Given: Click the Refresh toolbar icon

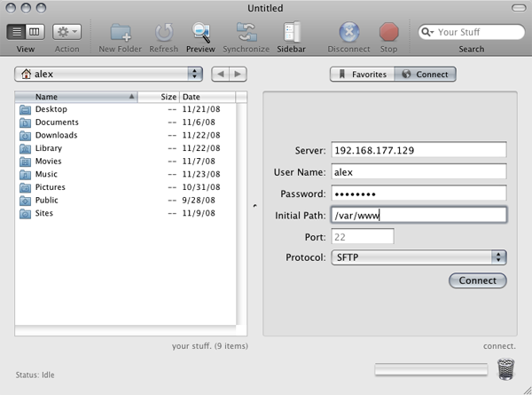Looking at the screenshot, I should (164, 32).
